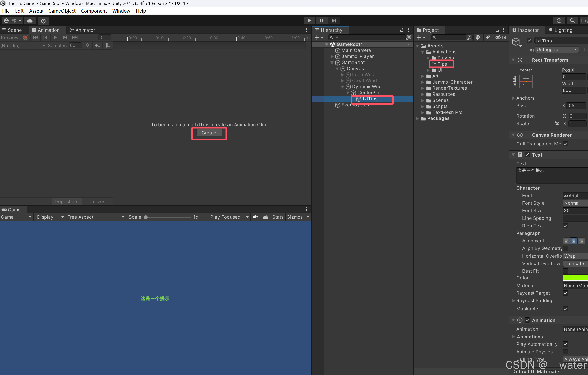Toggle hidden packages visibility in Project panel

501,37
